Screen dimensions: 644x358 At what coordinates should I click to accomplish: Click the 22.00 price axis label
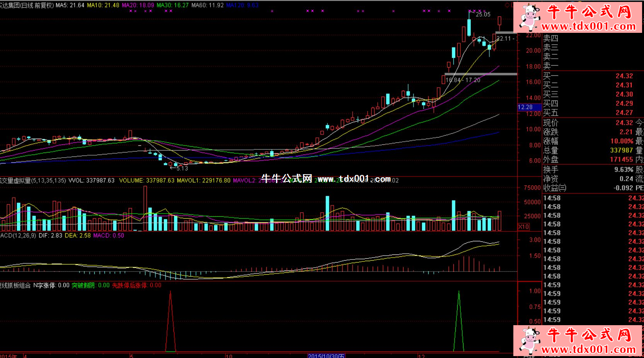(x=533, y=35)
